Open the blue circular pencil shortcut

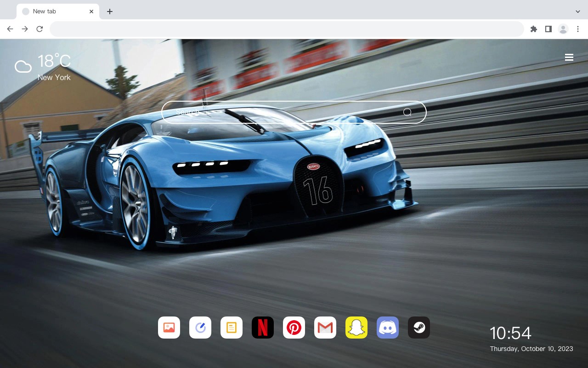coord(200,328)
